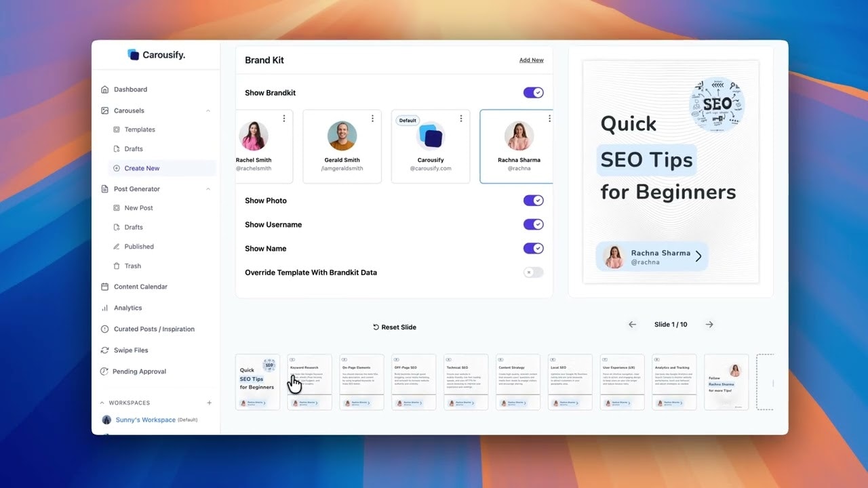Enable Override Template With Brandkit Data

533,272
